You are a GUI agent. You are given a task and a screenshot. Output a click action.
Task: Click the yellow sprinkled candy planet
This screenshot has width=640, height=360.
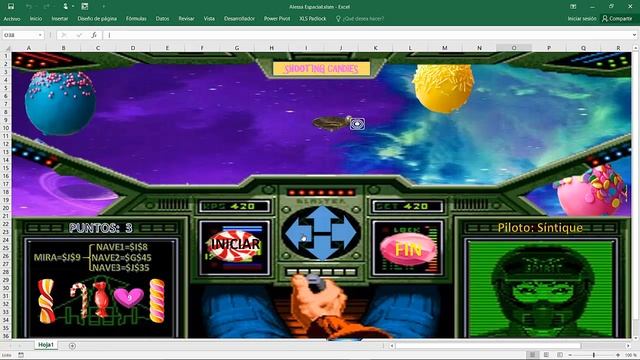(443, 89)
